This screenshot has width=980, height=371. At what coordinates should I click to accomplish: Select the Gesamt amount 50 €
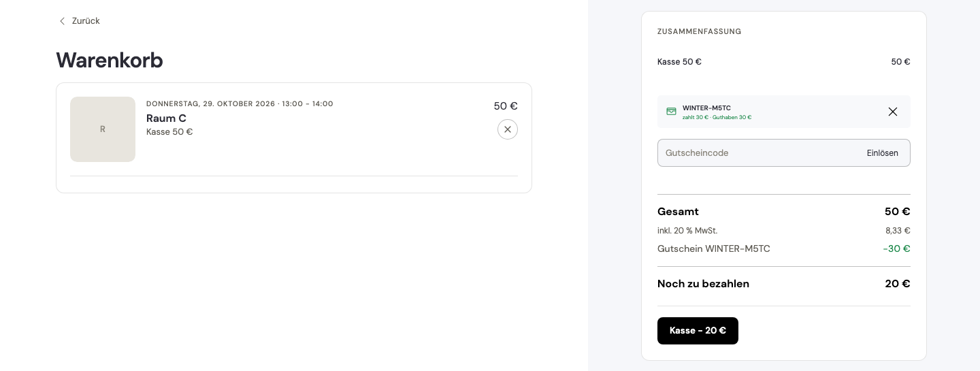[897, 212]
